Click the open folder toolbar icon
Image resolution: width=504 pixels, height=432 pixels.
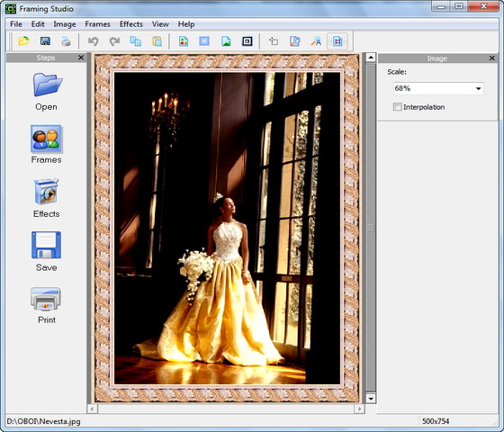point(23,41)
